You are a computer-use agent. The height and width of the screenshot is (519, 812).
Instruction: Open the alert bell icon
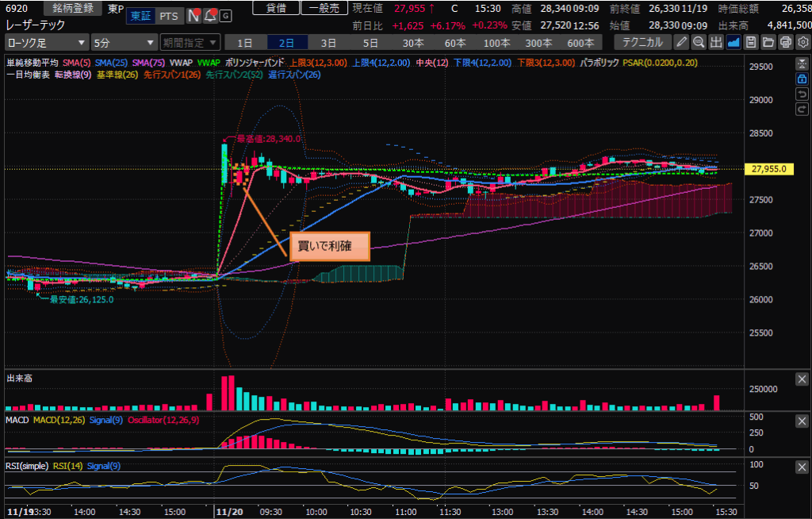(x=209, y=15)
